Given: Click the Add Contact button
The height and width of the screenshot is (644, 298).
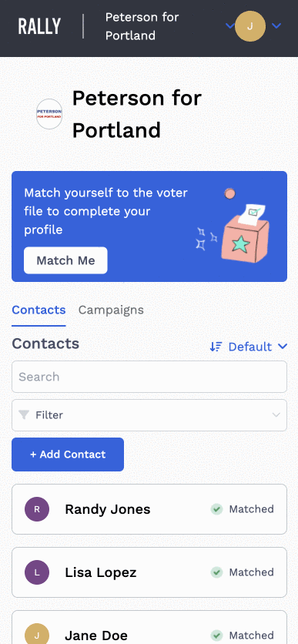Looking at the screenshot, I should [x=68, y=454].
